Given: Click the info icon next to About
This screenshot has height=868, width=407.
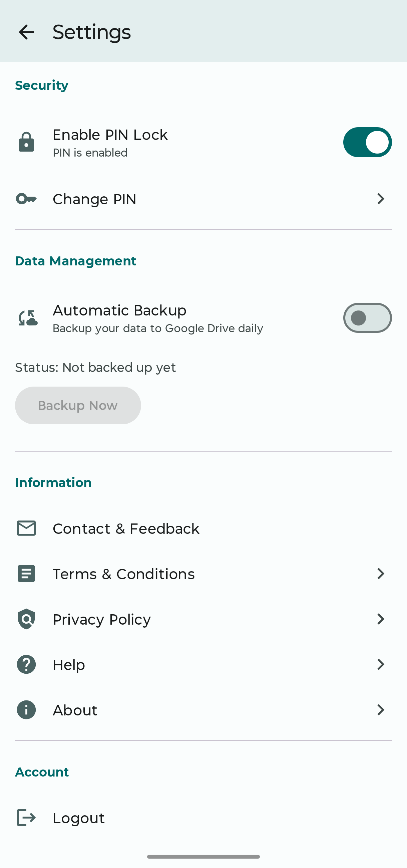Looking at the screenshot, I should pos(26,710).
